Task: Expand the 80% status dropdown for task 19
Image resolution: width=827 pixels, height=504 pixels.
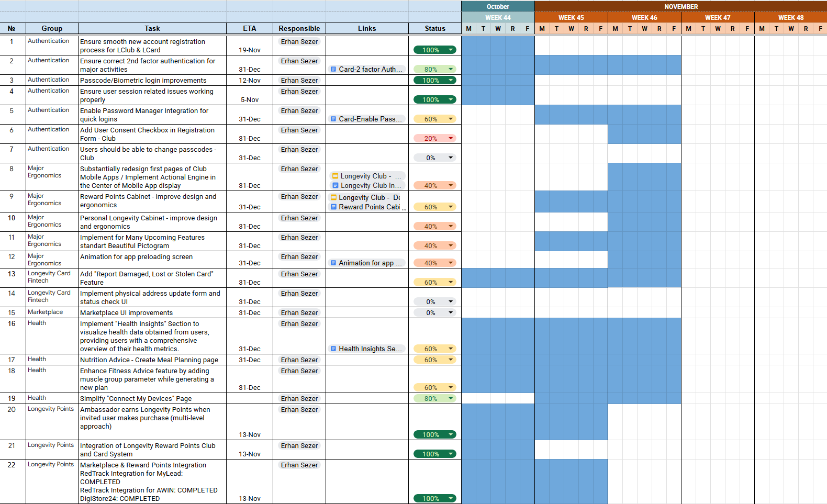Action: pyautogui.click(x=451, y=398)
